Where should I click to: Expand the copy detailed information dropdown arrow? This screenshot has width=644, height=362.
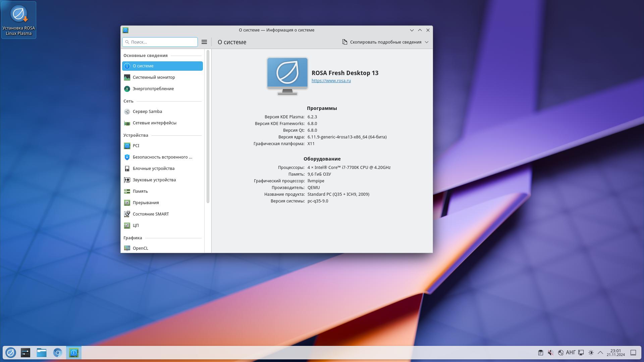click(x=427, y=42)
